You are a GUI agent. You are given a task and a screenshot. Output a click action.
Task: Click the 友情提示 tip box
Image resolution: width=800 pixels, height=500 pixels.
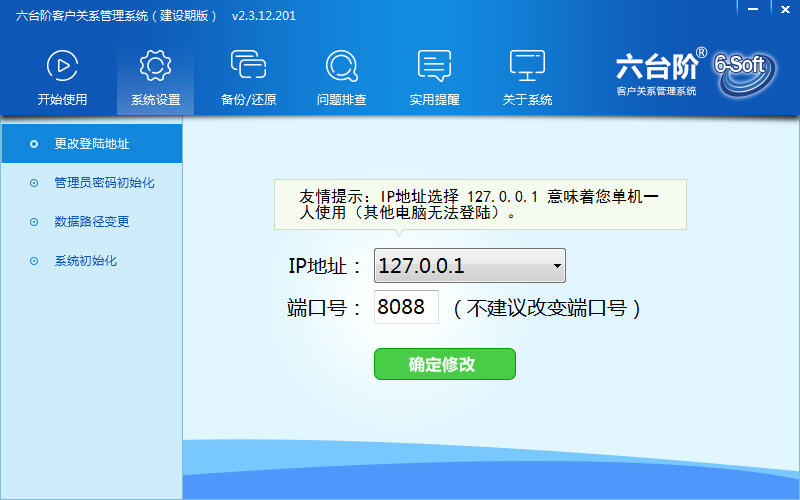coord(480,204)
